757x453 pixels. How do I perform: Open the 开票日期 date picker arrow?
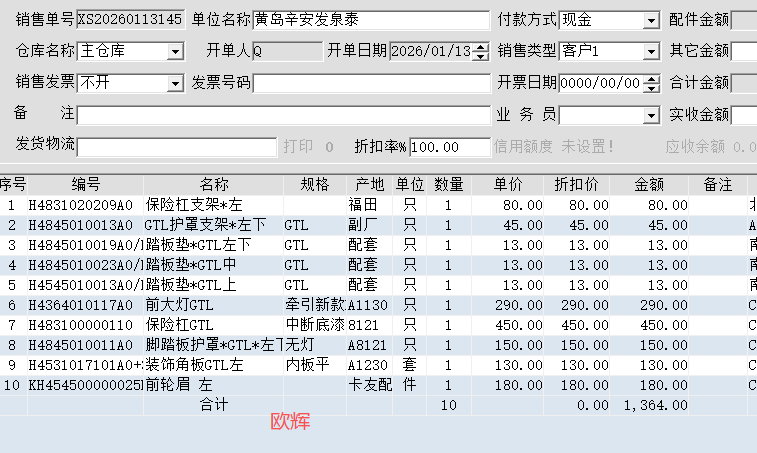tap(651, 83)
